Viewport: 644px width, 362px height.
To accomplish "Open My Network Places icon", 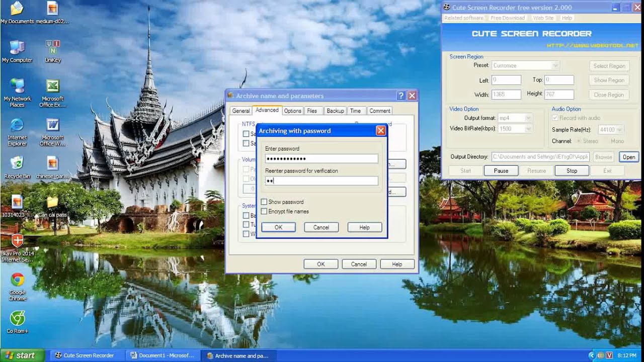I will coord(17,93).
